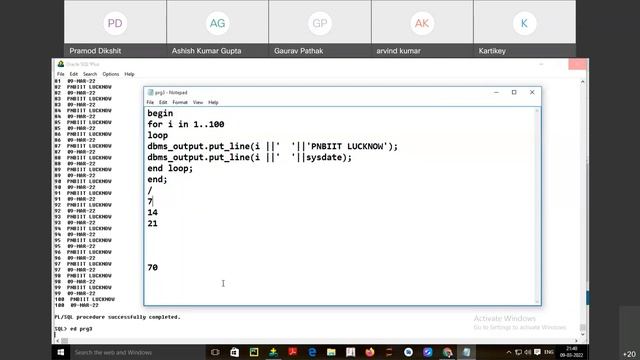Click the '70' line in Notepad

pyautogui.click(x=153, y=267)
